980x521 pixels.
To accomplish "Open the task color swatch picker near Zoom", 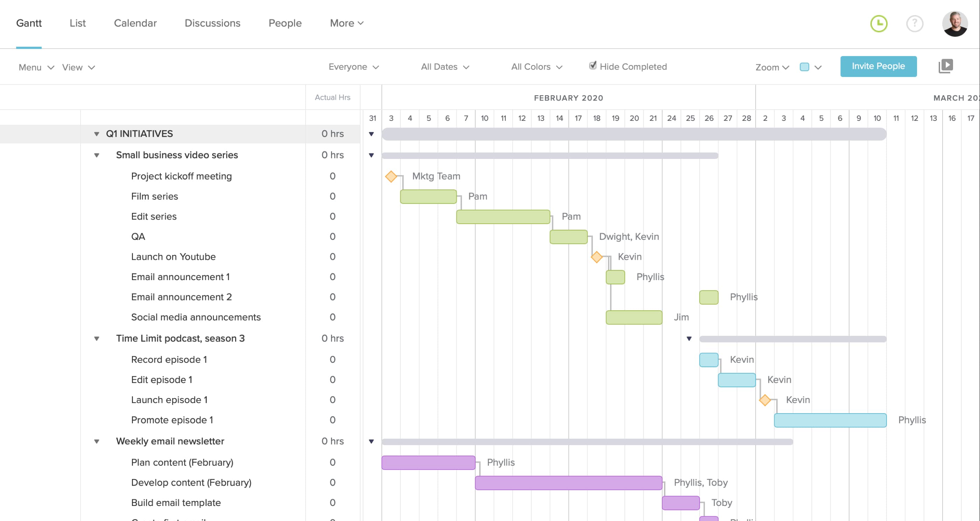I will 804,67.
